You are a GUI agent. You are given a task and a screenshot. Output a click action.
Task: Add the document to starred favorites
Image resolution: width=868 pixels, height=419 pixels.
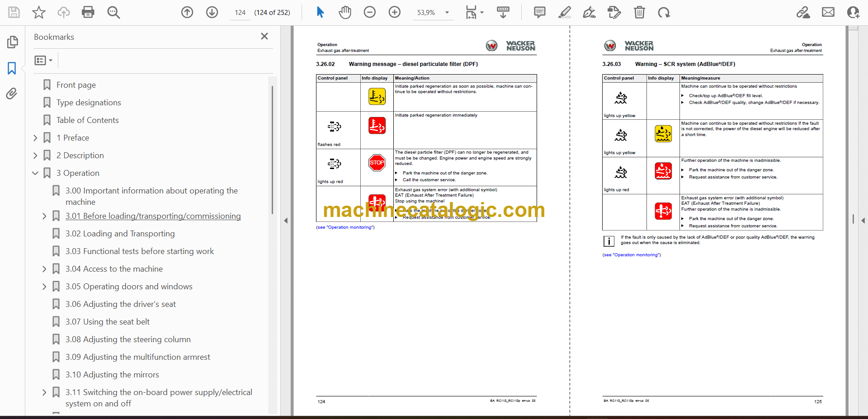(x=39, y=12)
